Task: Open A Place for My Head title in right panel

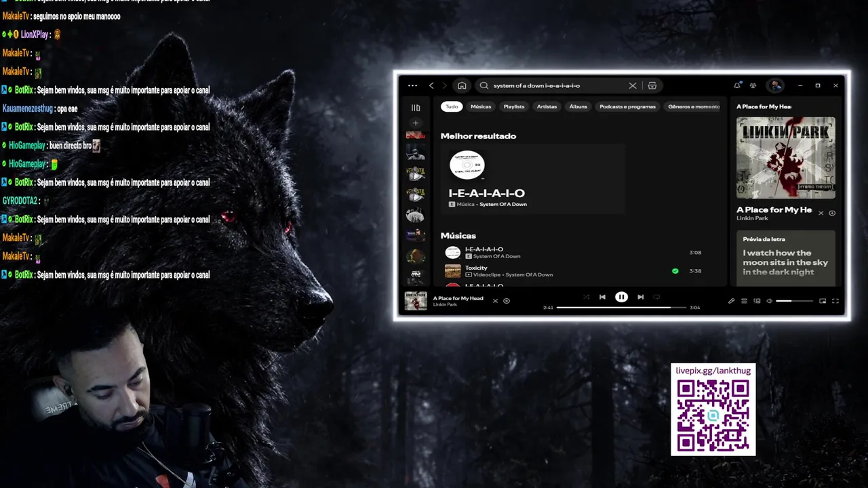Action: click(x=774, y=210)
